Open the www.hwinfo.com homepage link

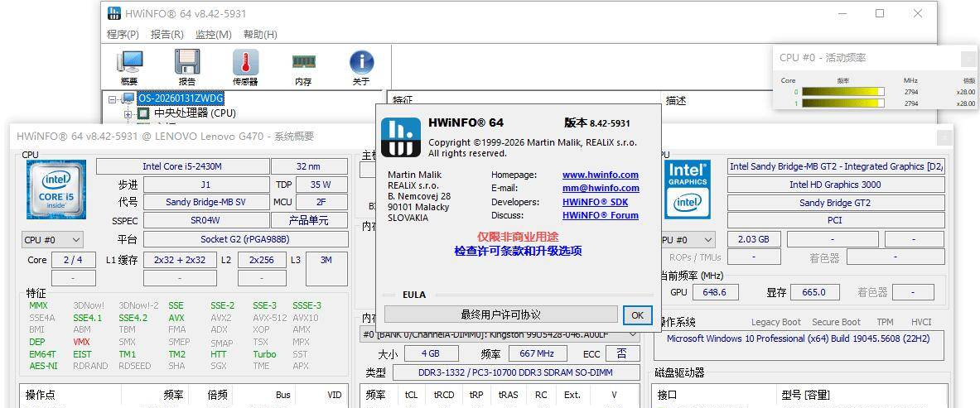point(600,175)
